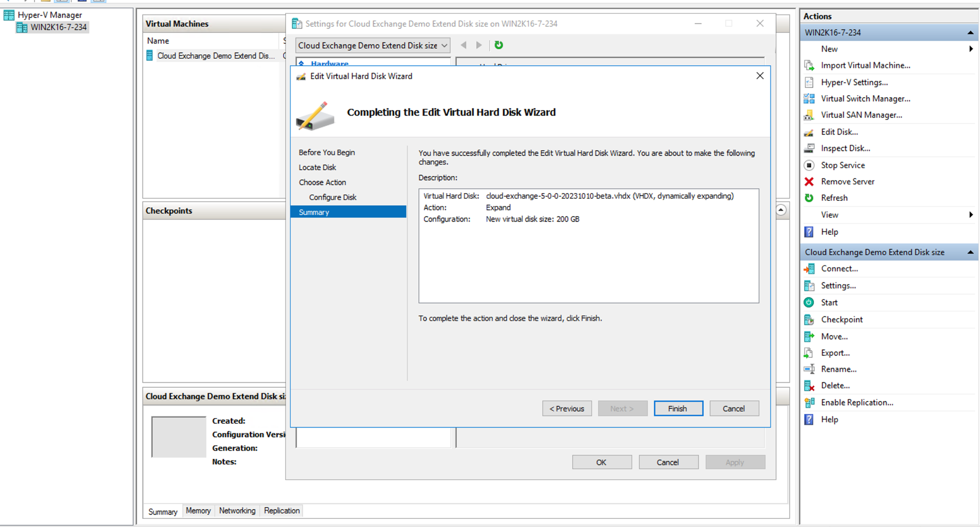The width and height of the screenshot is (980, 527).
Task: Click the Inspect Disk icon
Action: 809,148
